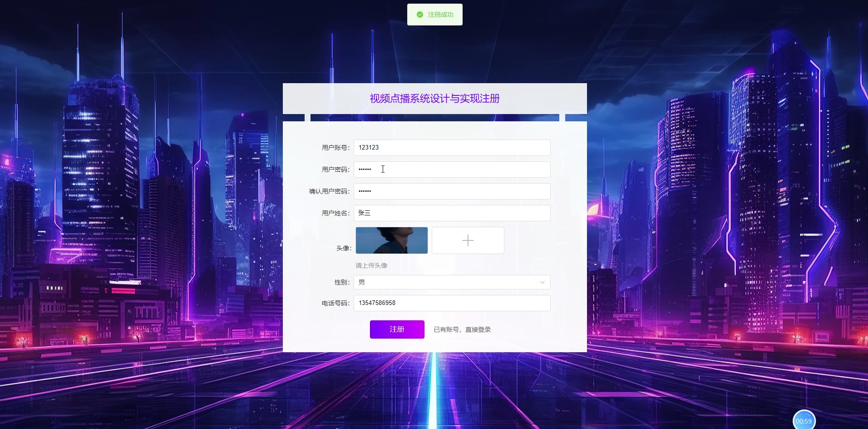Click the 确认用户密码 field label
This screenshot has width=868, height=429.
coord(330,191)
